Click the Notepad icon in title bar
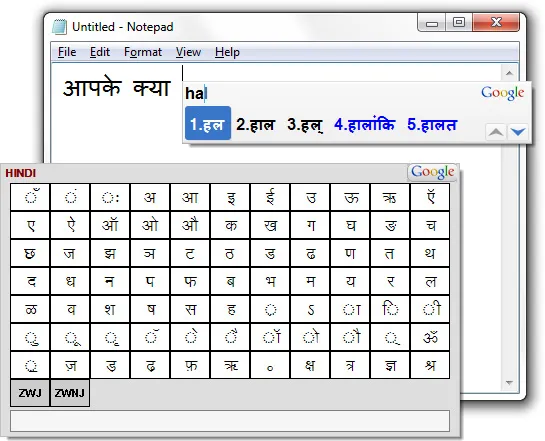Viewport: 545px width, 441px height. [59, 27]
